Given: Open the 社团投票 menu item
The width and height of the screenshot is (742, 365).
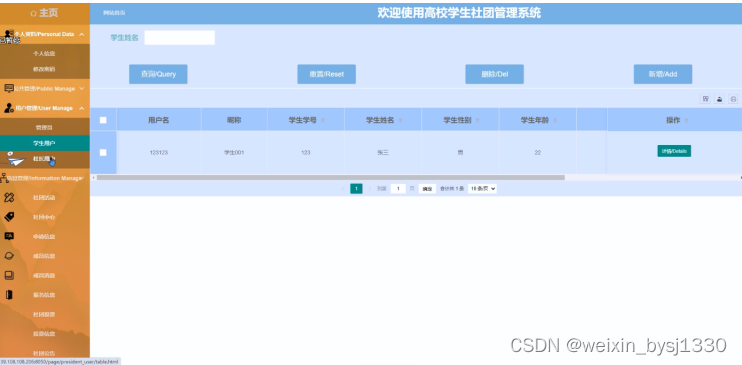Looking at the screenshot, I should [x=44, y=314].
